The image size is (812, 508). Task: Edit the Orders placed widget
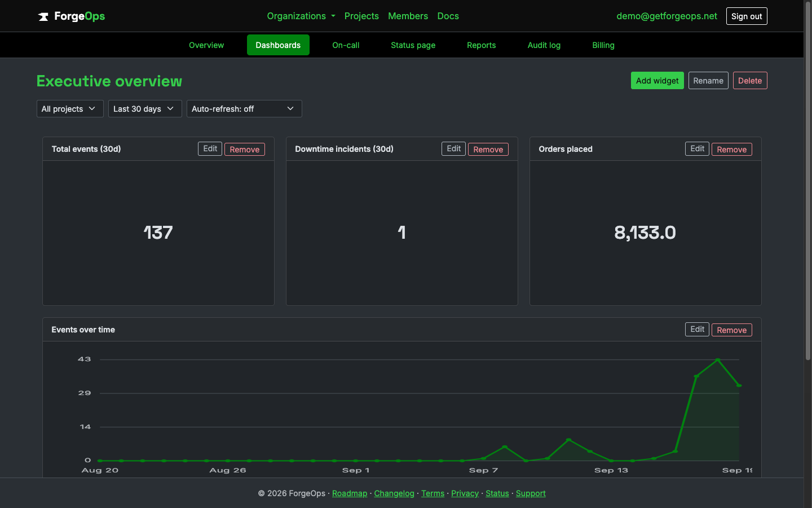[697, 149]
